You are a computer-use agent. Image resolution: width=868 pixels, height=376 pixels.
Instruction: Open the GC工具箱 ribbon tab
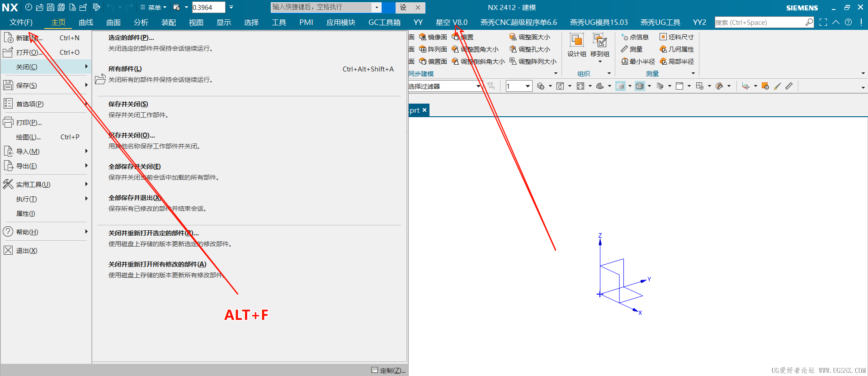384,22
